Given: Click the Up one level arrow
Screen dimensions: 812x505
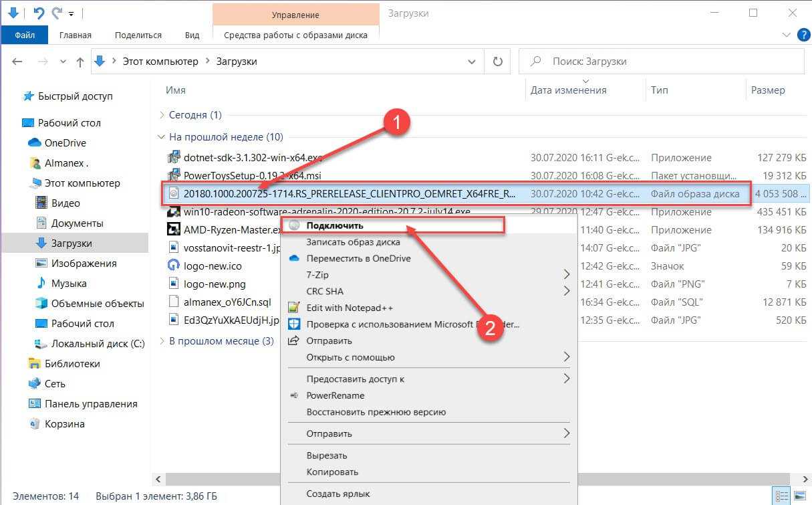Looking at the screenshot, I should pos(80,62).
